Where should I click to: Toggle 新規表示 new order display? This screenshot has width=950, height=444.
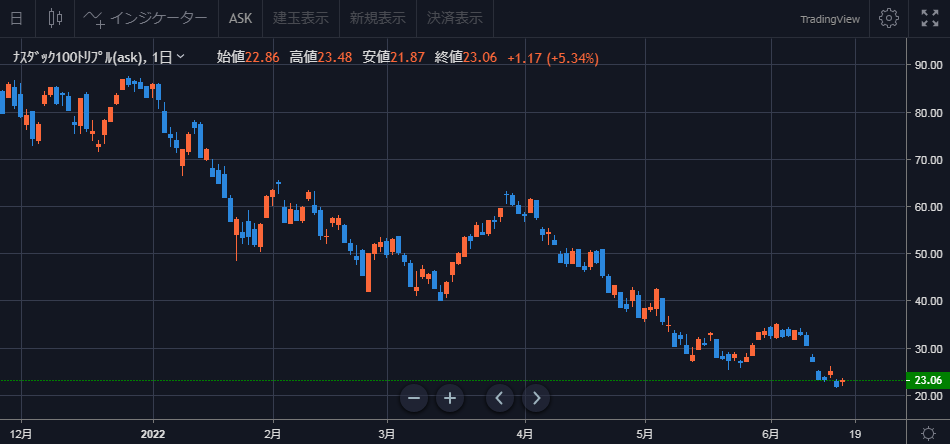tap(377, 18)
